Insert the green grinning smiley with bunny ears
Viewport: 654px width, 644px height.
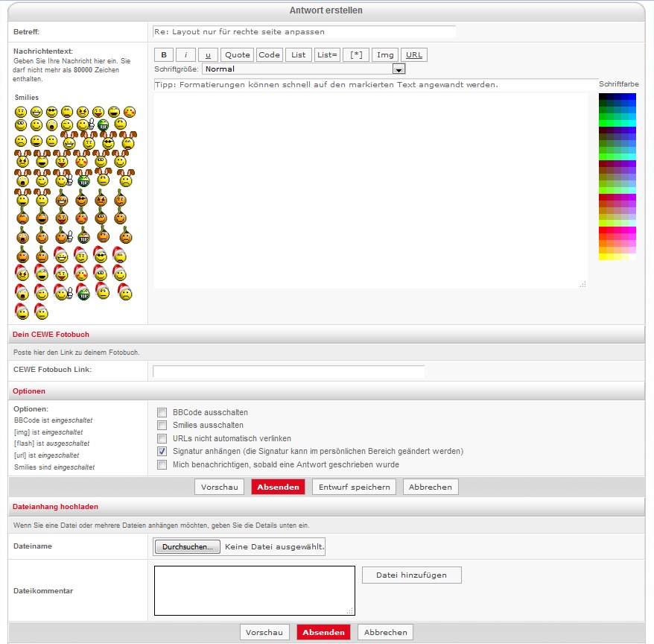[x=84, y=180]
